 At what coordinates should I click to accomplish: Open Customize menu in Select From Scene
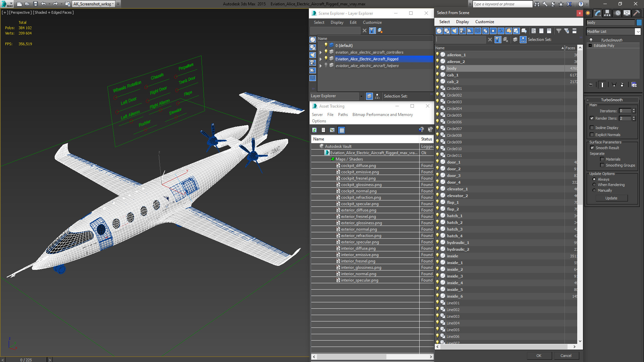point(484,22)
